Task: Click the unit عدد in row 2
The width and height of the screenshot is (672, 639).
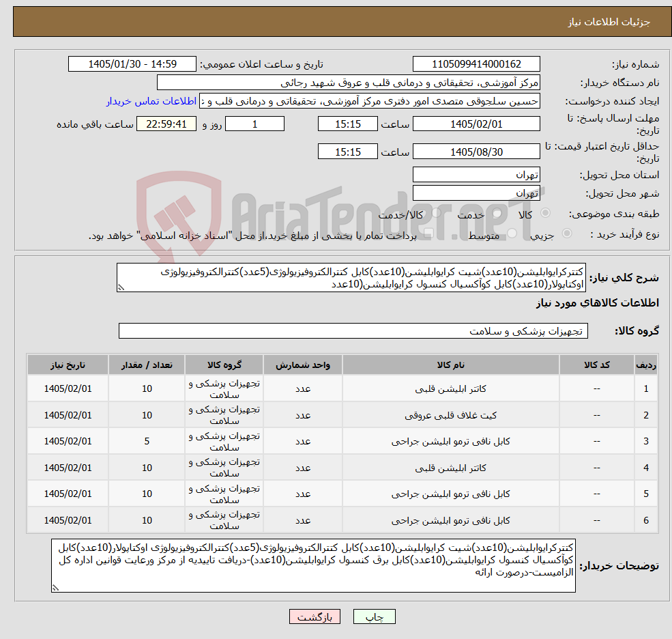Action: [x=303, y=415]
